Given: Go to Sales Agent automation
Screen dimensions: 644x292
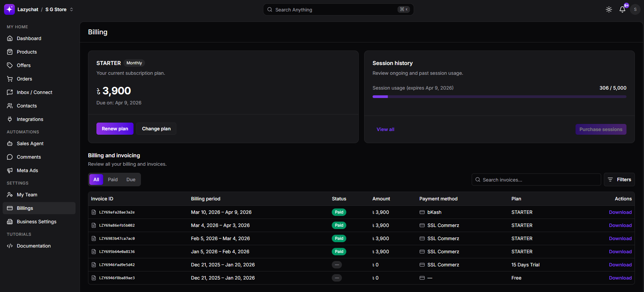Looking at the screenshot, I should tap(30, 143).
